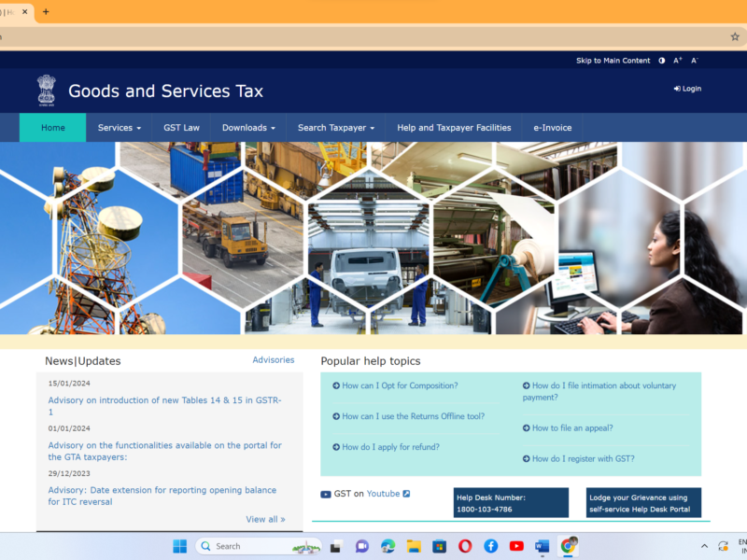Screen dimensions: 747x560
Task: Open 'How do I apply for refund?'
Action: 390,447
